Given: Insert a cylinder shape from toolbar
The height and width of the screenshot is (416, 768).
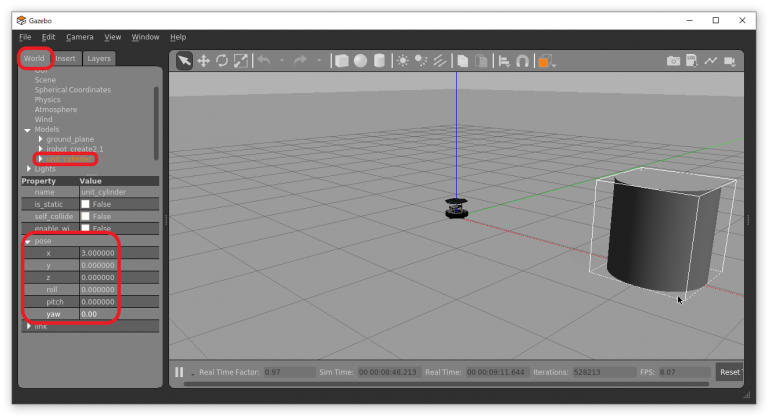Looking at the screenshot, I should click(379, 61).
